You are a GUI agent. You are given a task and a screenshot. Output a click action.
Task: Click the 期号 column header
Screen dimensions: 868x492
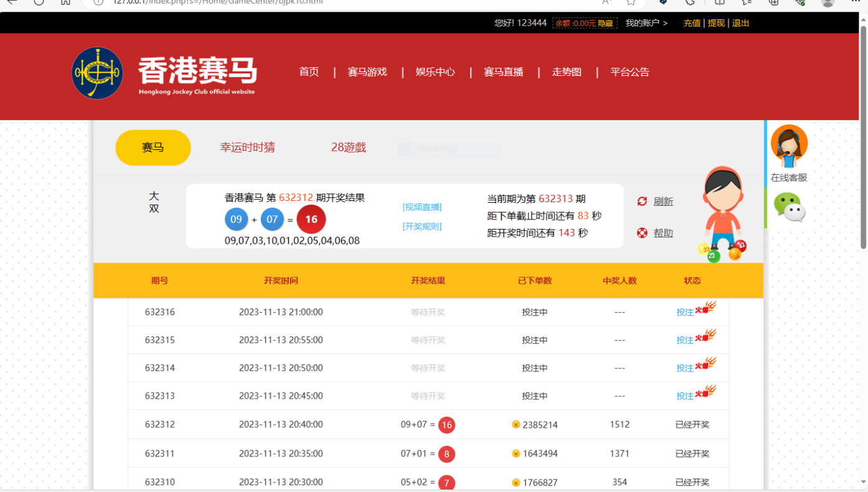click(159, 281)
